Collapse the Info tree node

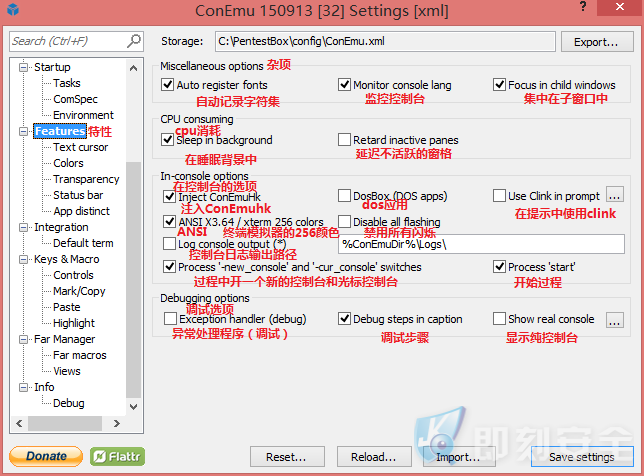coord(24,387)
